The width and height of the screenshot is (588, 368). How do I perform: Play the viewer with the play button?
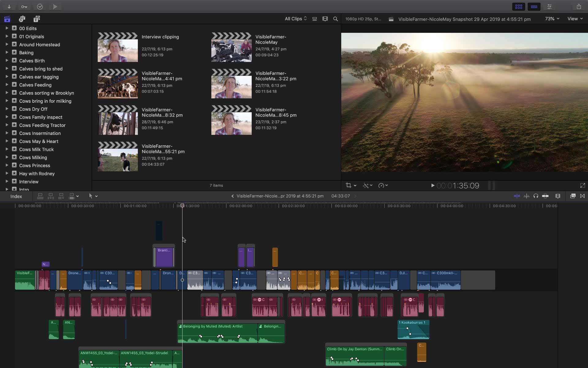pos(432,186)
